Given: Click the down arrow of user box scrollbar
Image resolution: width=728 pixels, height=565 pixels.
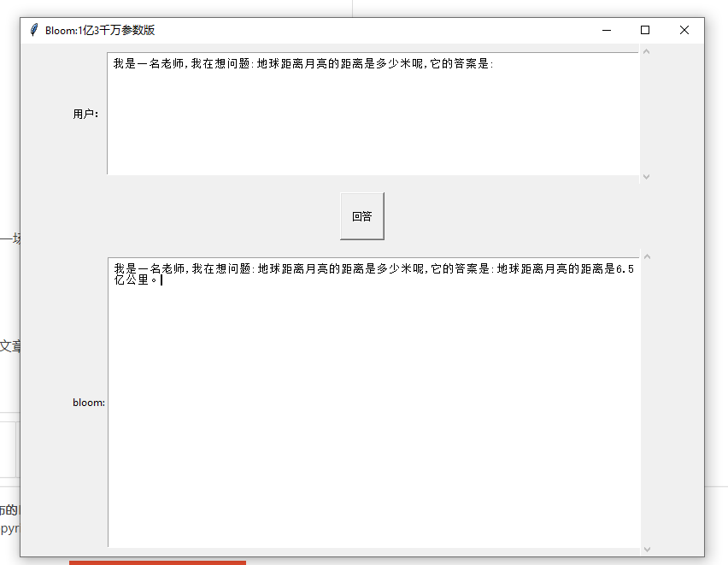Looking at the screenshot, I should 646,177.
